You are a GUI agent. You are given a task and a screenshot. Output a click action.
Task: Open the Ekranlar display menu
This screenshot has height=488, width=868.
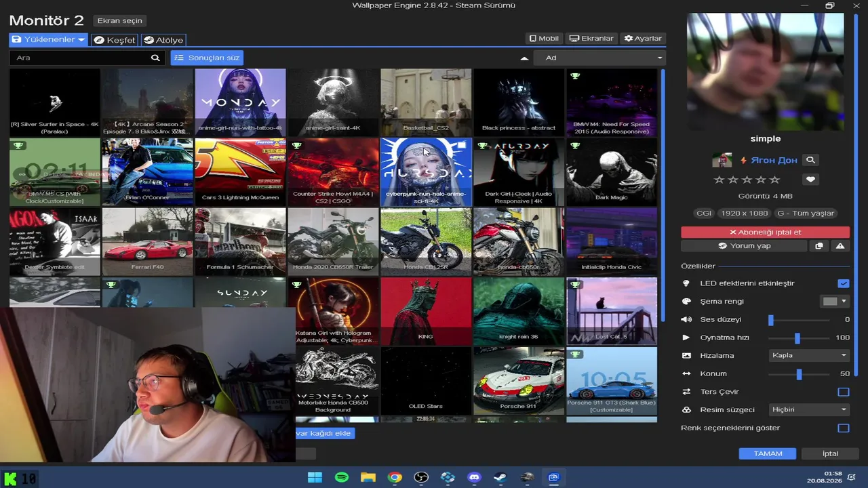coord(591,39)
